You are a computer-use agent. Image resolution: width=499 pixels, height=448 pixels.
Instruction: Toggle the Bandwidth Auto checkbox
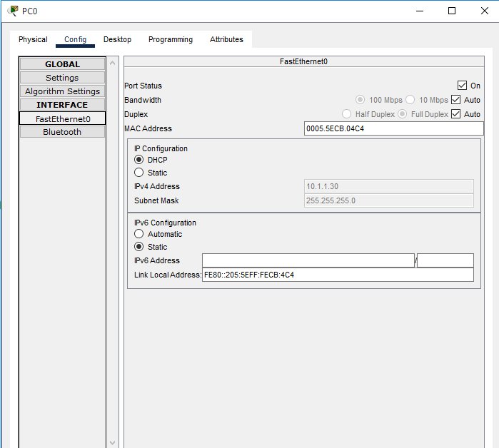(456, 100)
